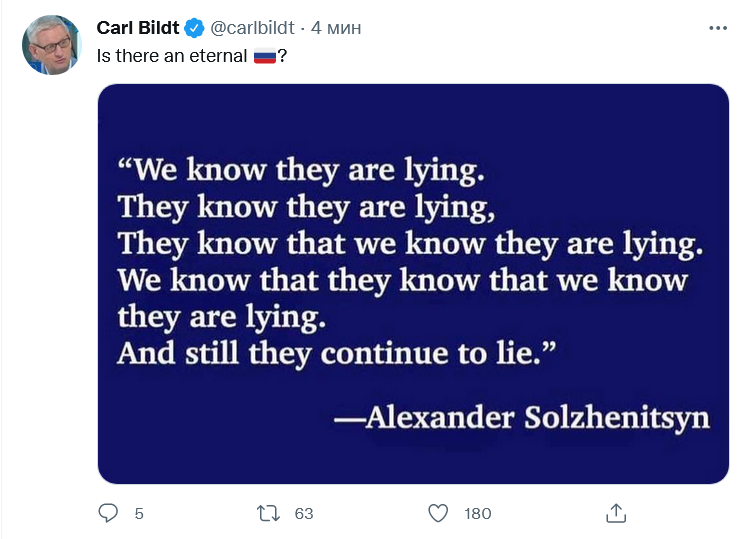Click the blue verified badge

(x=194, y=29)
